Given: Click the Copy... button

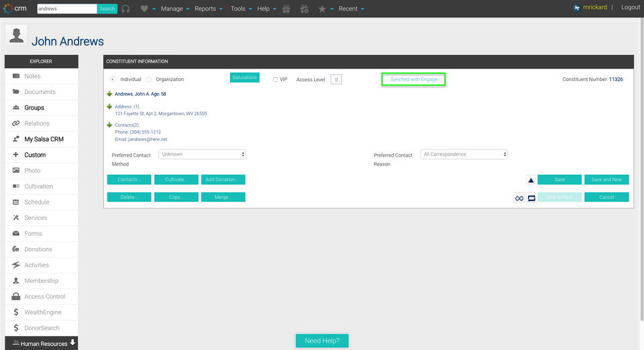Looking at the screenshot, I should 176,197.
